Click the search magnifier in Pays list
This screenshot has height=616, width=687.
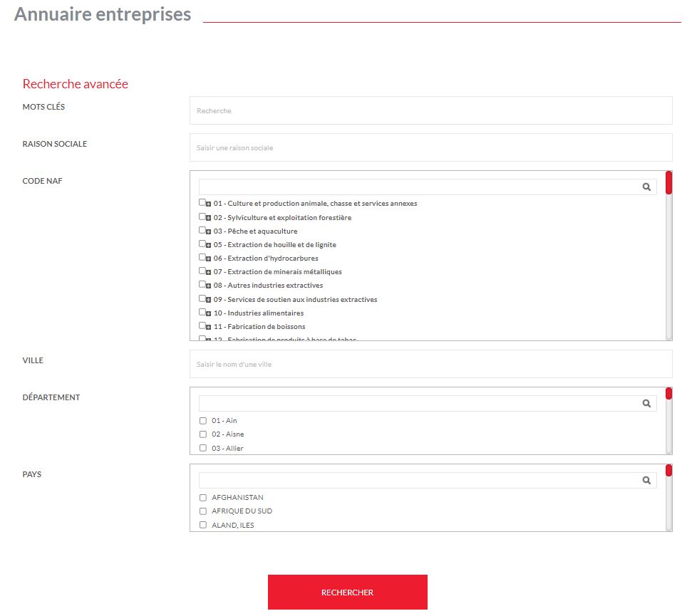tap(646, 480)
